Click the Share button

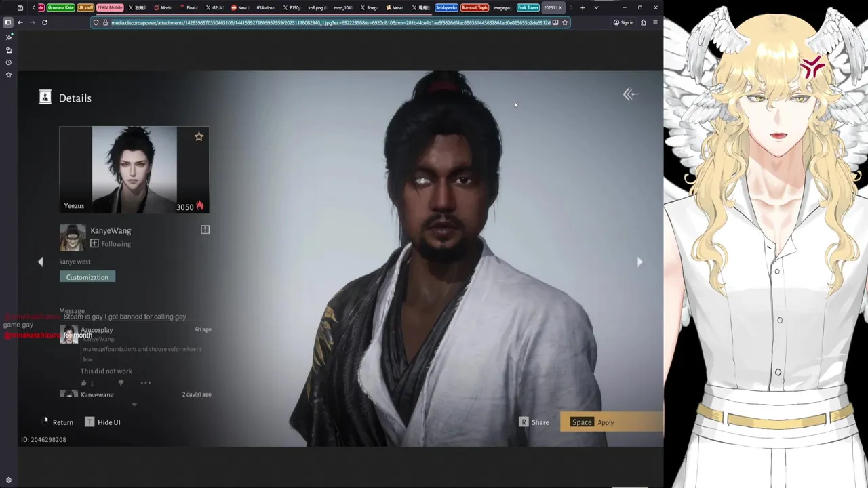pos(534,422)
